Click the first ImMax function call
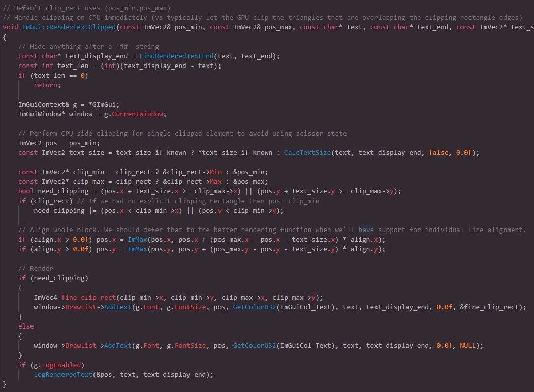Screen dimensions: 534x392 pyautogui.click(x=137, y=239)
